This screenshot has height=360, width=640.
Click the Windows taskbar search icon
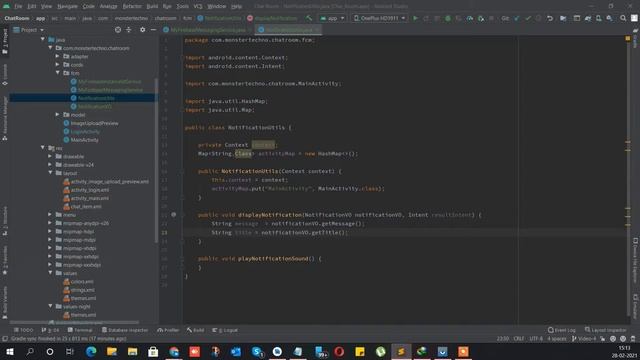(30, 351)
